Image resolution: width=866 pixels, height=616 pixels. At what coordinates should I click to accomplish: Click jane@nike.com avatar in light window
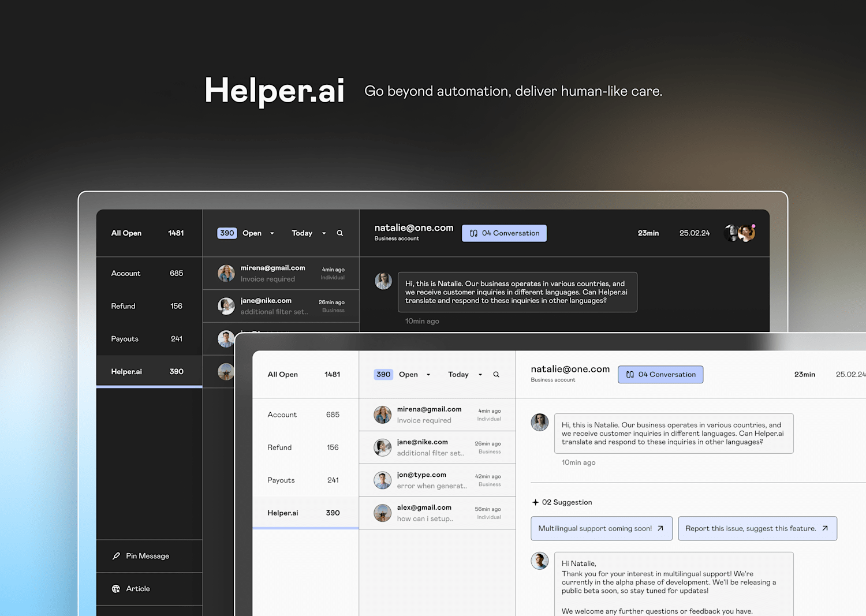click(382, 447)
